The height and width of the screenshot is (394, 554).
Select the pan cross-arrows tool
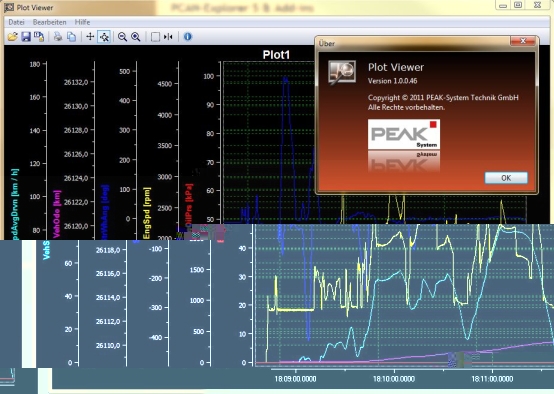90,37
